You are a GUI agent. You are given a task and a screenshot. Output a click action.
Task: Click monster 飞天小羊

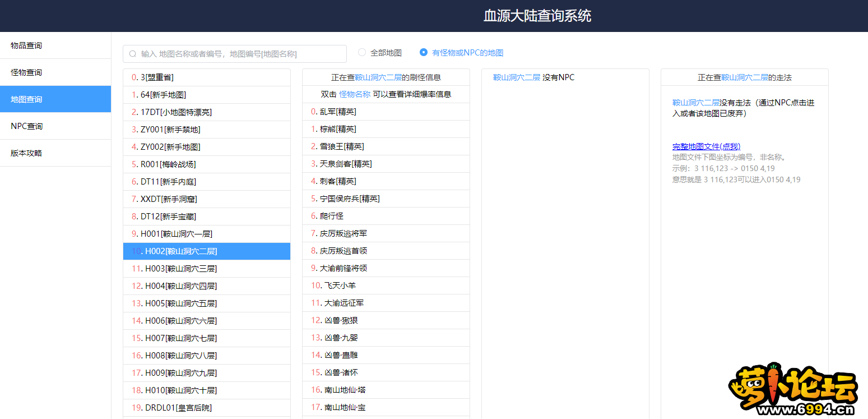click(x=386, y=286)
